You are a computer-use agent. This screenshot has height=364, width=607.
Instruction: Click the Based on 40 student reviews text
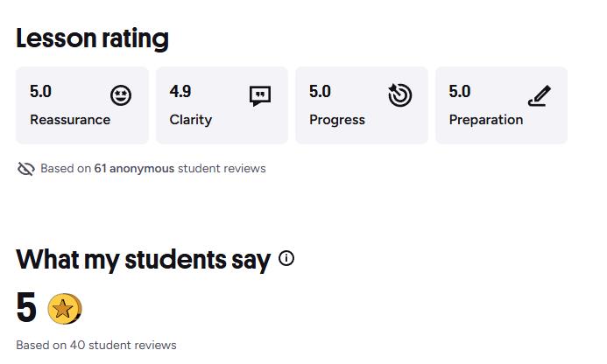[x=96, y=345]
